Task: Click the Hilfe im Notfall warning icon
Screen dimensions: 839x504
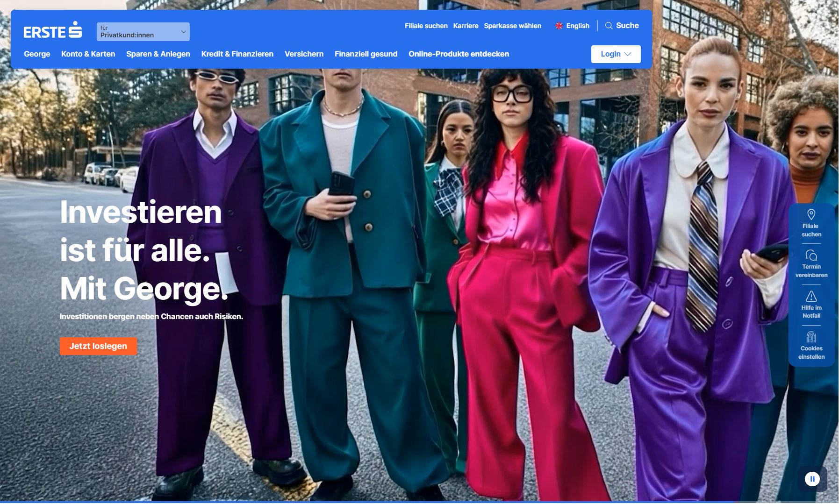Action: coord(811,296)
